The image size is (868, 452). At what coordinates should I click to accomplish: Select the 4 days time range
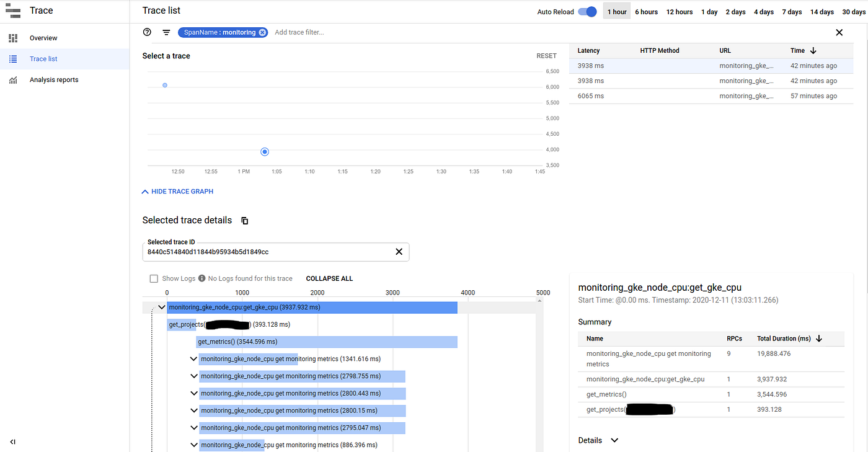764,12
